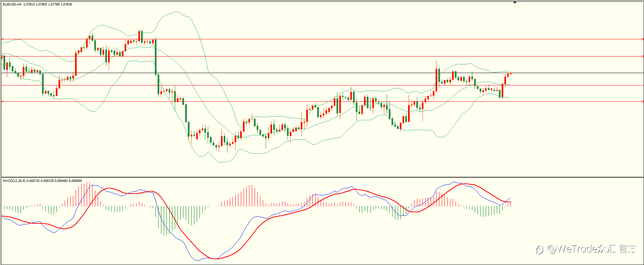The width and height of the screenshot is (644, 265).
Task: Click the EURUSD,H4 chart symbol label
Action: [x=12, y=4]
